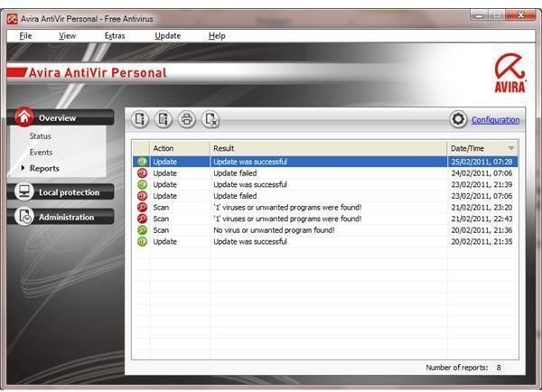Click Update action in 20/02/2011, 21:35 row
Viewport: 542px width, 392px height.
(165, 241)
